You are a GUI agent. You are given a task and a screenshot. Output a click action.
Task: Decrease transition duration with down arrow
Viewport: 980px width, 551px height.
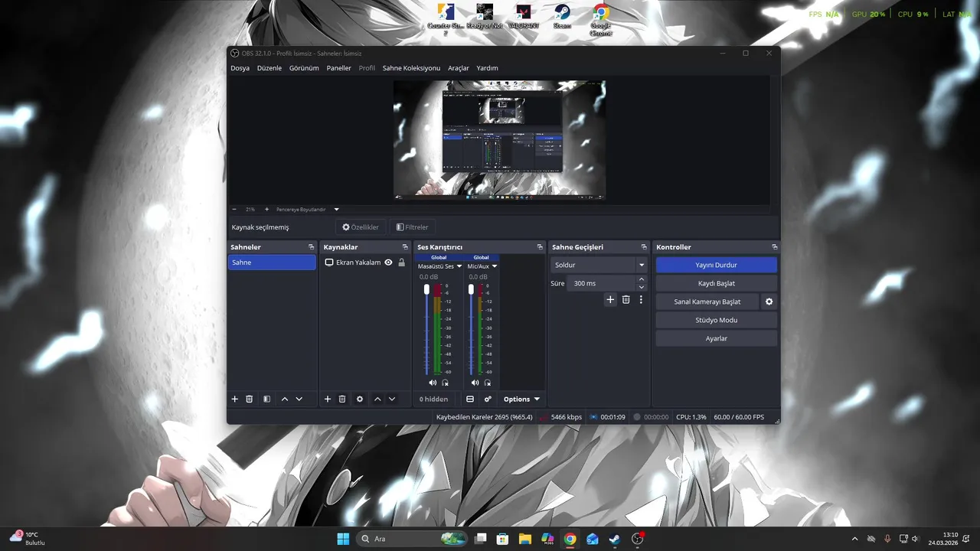642,287
